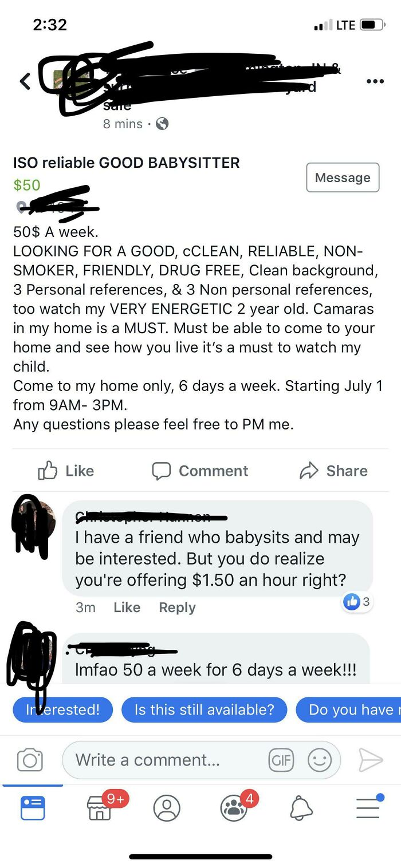The width and height of the screenshot is (401, 868).
Task: Open the three-dot post options menu
Action: click(375, 81)
